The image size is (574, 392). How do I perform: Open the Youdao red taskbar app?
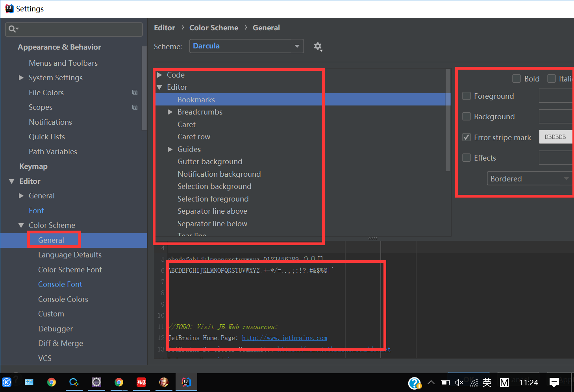(141, 382)
